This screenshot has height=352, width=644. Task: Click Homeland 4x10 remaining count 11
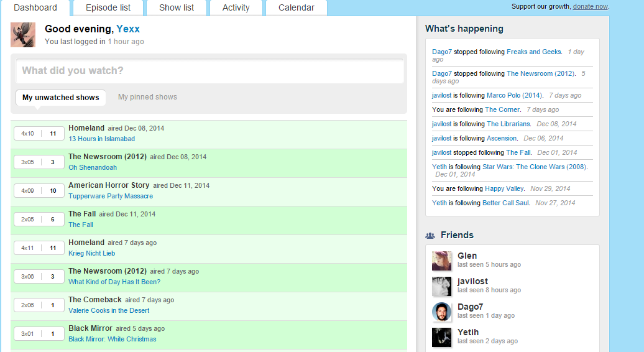coord(53,134)
